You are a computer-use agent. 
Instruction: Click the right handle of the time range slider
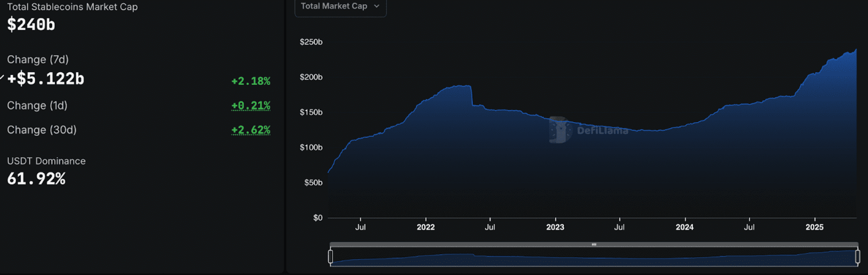click(857, 257)
